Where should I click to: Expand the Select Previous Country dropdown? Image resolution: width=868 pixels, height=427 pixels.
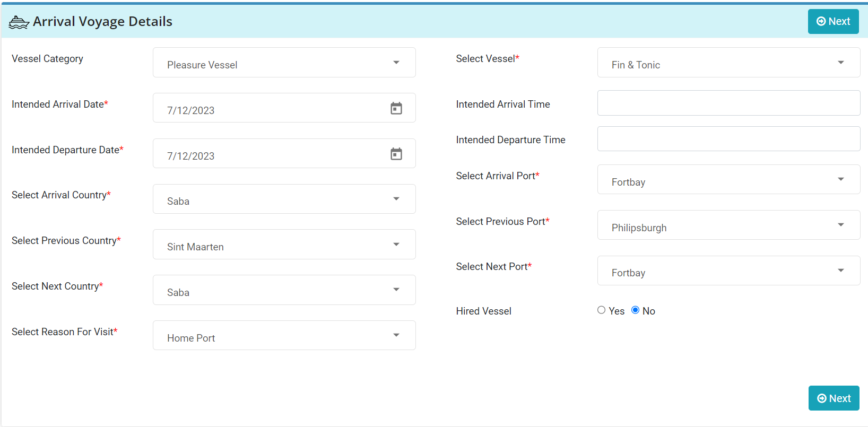click(396, 245)
